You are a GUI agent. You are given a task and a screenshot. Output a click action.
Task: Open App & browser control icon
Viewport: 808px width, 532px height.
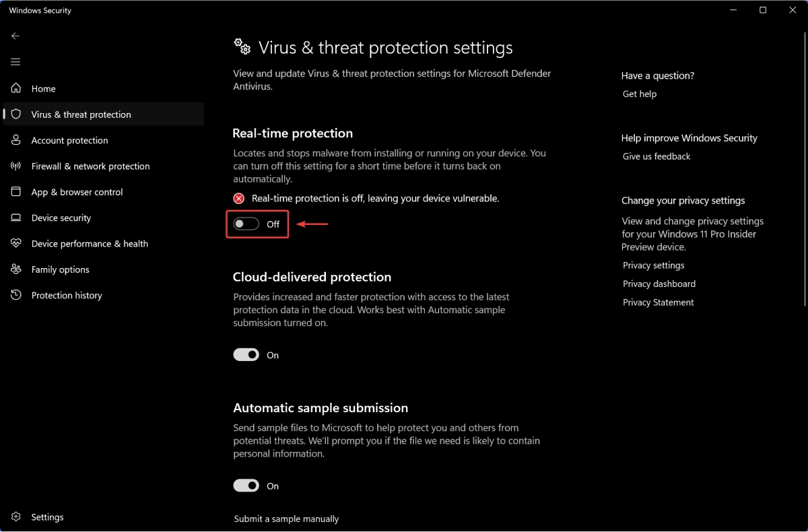tap(16, 192)
